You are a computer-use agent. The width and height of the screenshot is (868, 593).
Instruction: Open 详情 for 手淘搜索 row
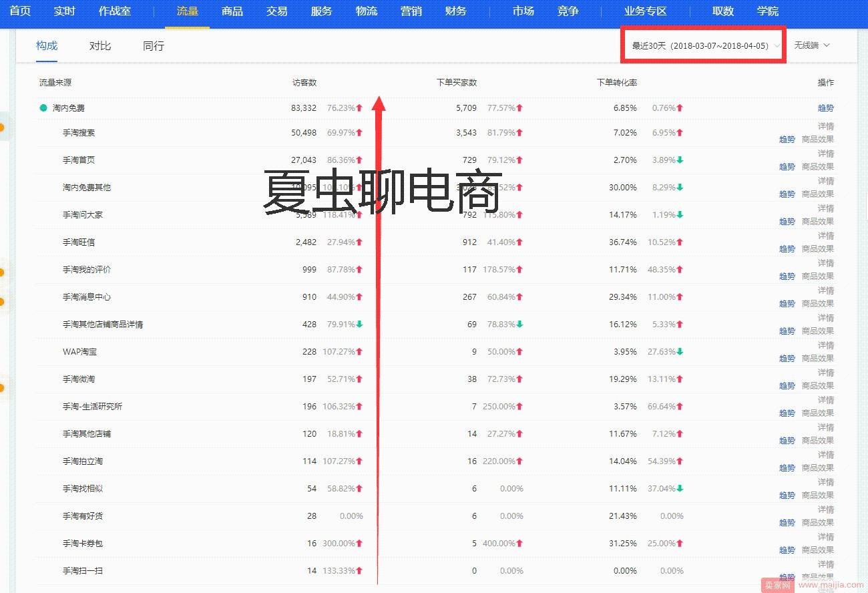[826, 126]
